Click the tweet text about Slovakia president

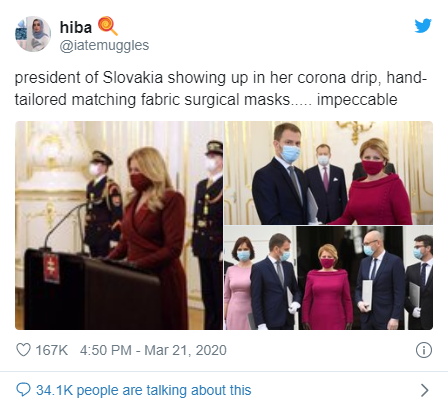point(220,89)
